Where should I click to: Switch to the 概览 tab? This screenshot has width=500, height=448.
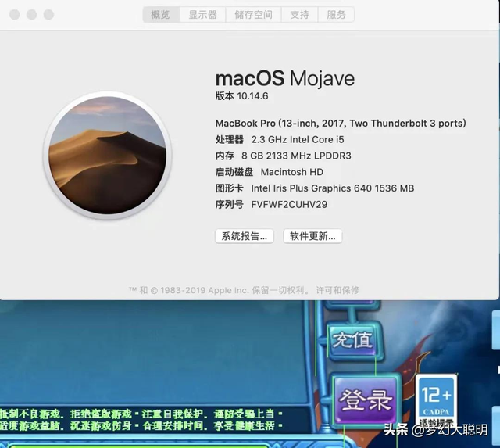[160, 15]
